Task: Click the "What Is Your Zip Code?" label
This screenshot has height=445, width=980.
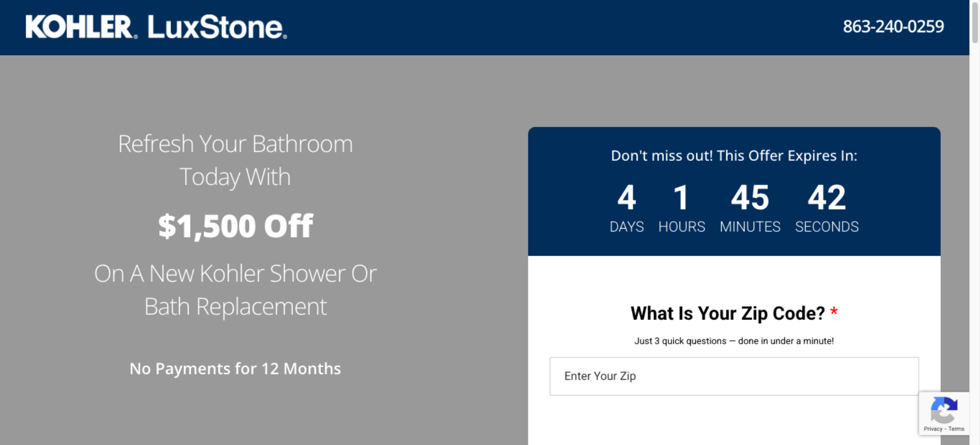Action: pyautogui.click(x=727, y=313)
